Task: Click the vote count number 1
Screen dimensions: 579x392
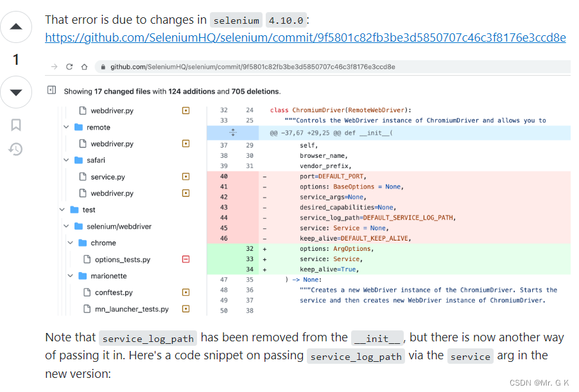Action: pyautogui.click(x=16, y=60)
